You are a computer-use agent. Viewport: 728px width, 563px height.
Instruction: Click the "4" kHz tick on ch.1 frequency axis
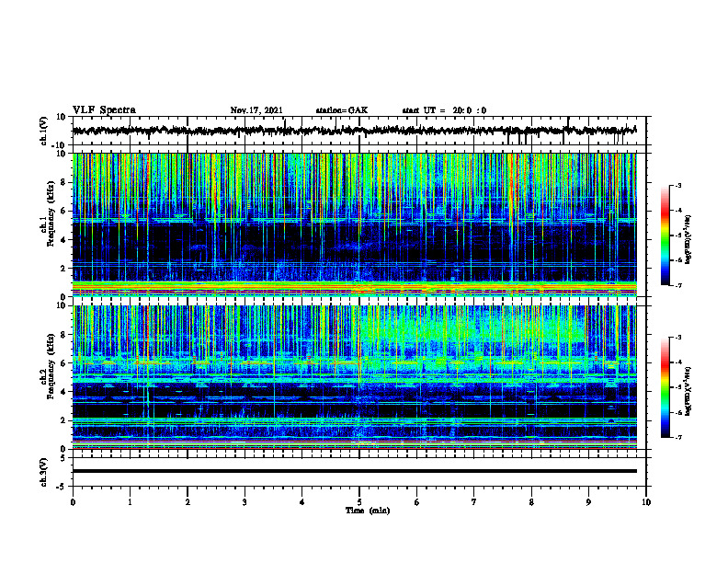(63, 240)
